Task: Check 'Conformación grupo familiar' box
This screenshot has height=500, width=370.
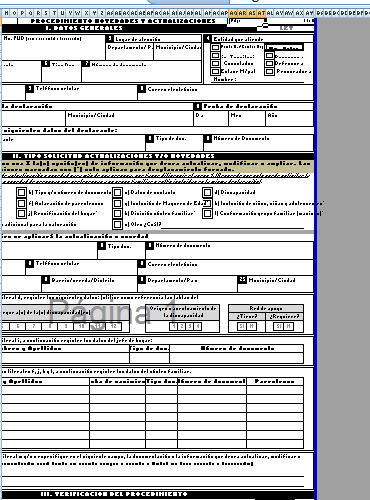Action: pyautogui.click(x=207, y=213)
